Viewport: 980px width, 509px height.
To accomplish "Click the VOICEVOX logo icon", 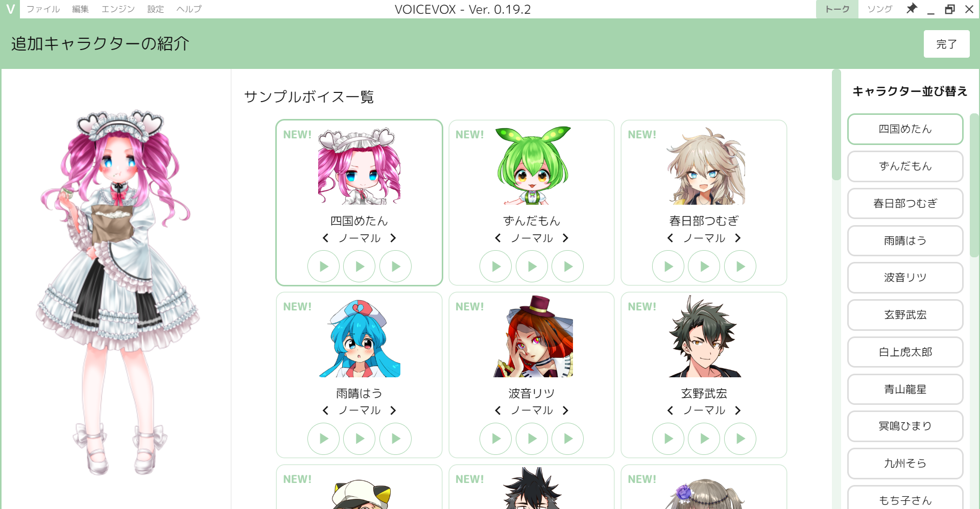I will point(10,9).
